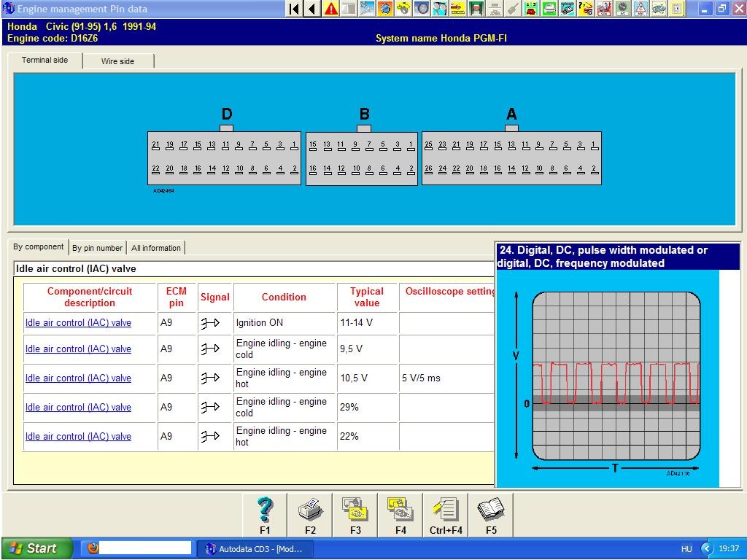The height and width of the screenshot is (560, 747).
Task: Click the signal arrow icon in Ignition ON row
Action: [210, 323]
